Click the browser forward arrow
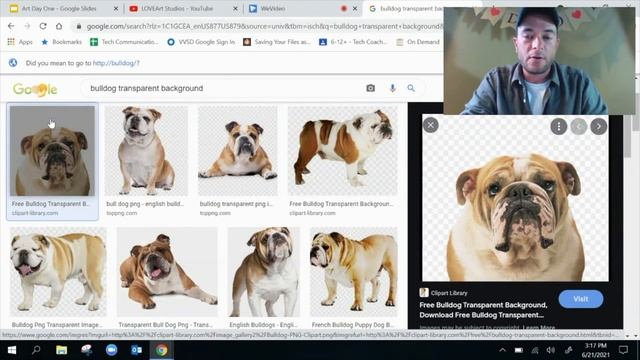This screenshot has height=360, width=640. coord(27,26)
